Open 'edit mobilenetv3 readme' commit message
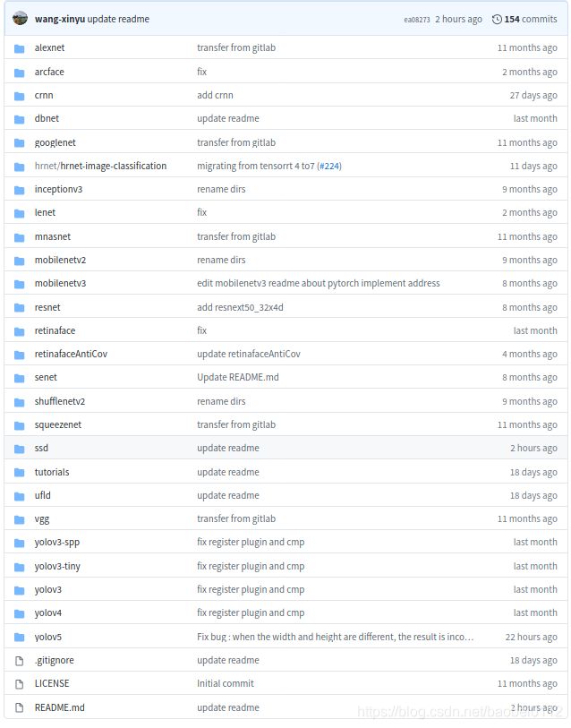571x728 pixels. click(x=318, y=283)
